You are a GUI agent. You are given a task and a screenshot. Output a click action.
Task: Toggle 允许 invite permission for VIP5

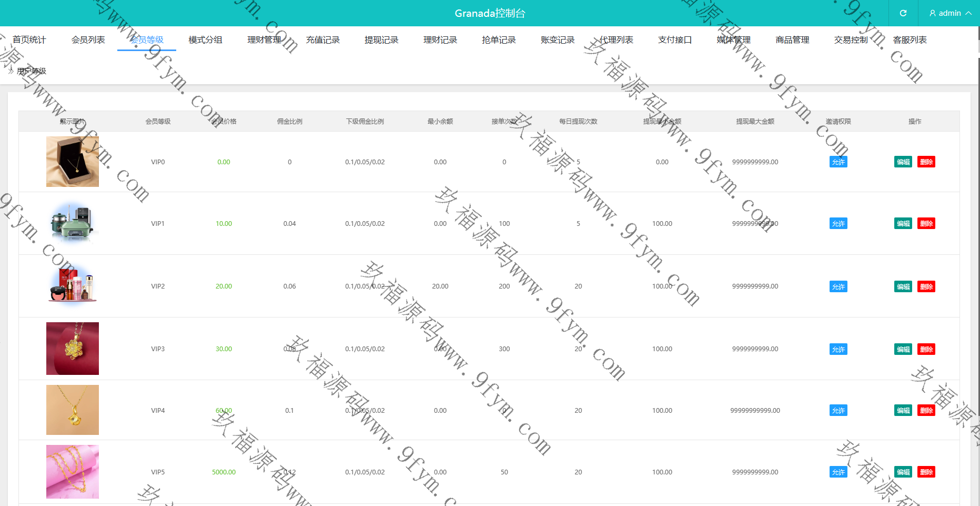coord(838,472)
